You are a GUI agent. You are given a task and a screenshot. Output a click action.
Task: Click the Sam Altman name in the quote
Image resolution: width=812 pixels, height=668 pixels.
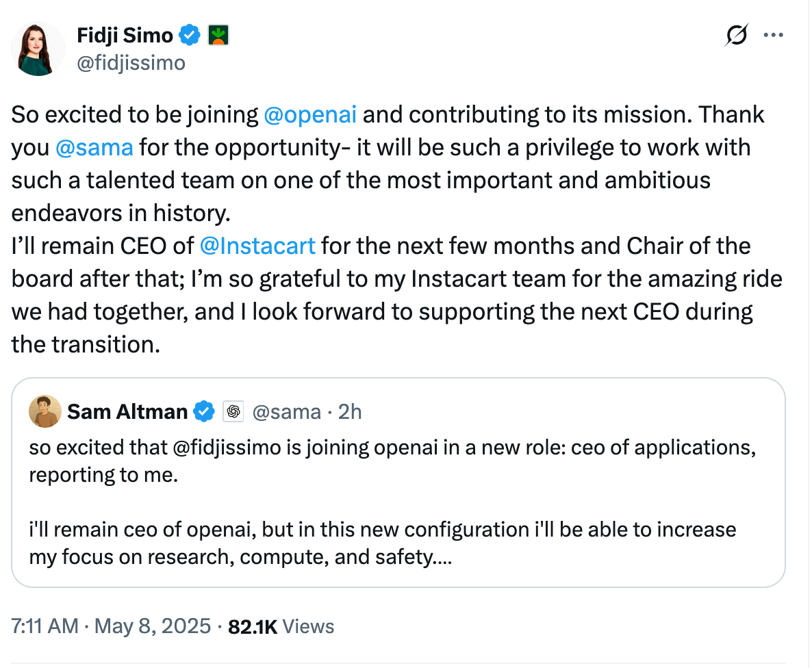pos(127,411)
